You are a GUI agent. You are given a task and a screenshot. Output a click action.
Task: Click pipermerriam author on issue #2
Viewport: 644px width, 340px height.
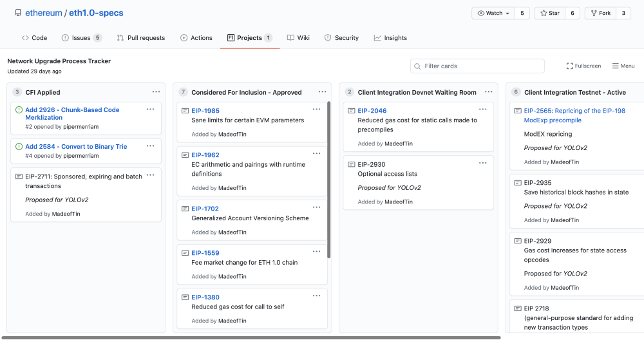(81, 127)
